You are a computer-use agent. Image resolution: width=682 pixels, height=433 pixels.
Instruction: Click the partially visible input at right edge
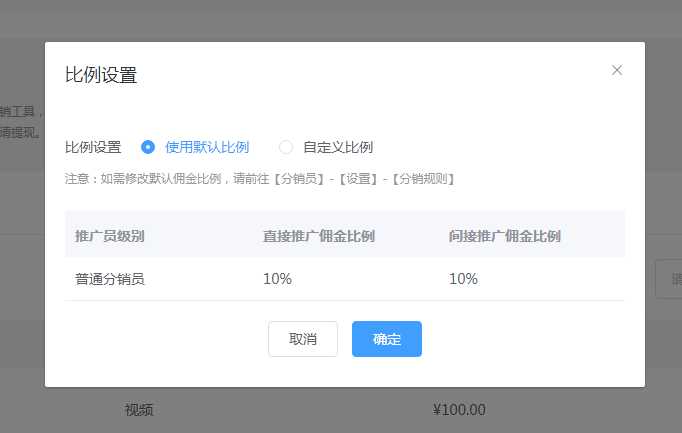(668, 278)
